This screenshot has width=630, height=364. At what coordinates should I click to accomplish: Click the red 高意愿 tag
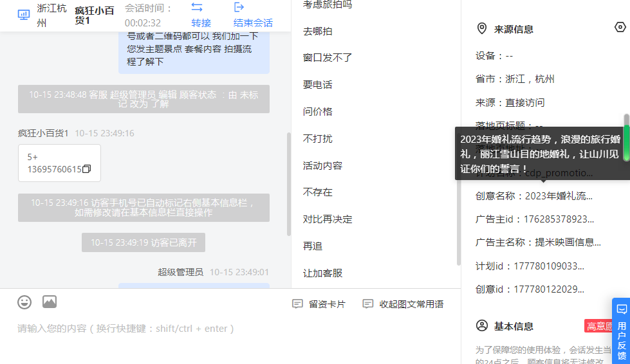pos(599,326)
